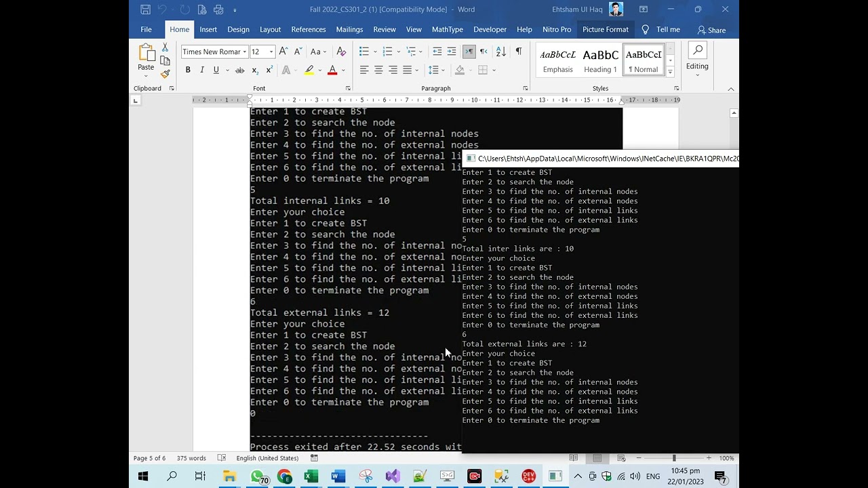This screenshot has height=488, width=868.
Task: Open the File tab
Action: pyautogui.click(x=146, y=29)
